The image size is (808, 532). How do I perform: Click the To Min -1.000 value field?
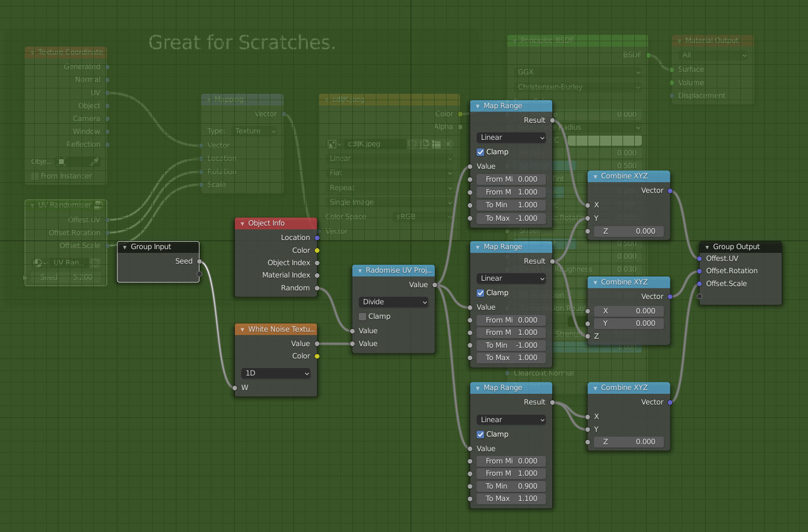(511, 346)
